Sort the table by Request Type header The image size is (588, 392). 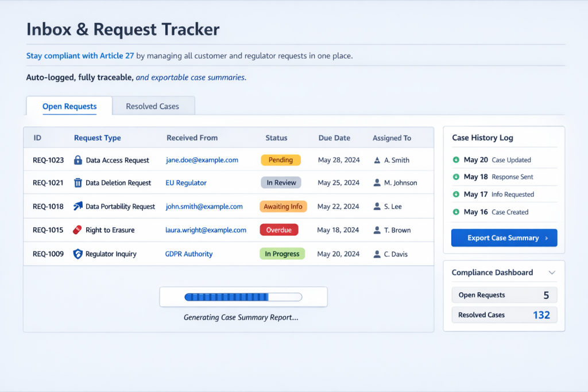coord(97,138)
